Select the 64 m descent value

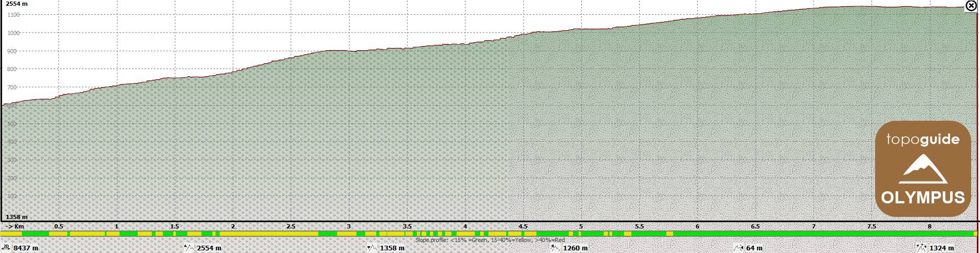(755, 248)
